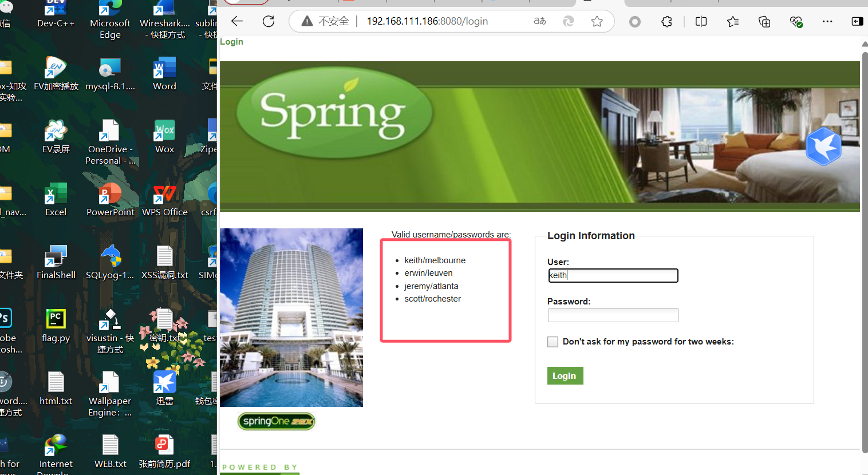Open Browser essentials heart icon
The height and width of the screenshot is (475, 868).
[x=796, y=21]
